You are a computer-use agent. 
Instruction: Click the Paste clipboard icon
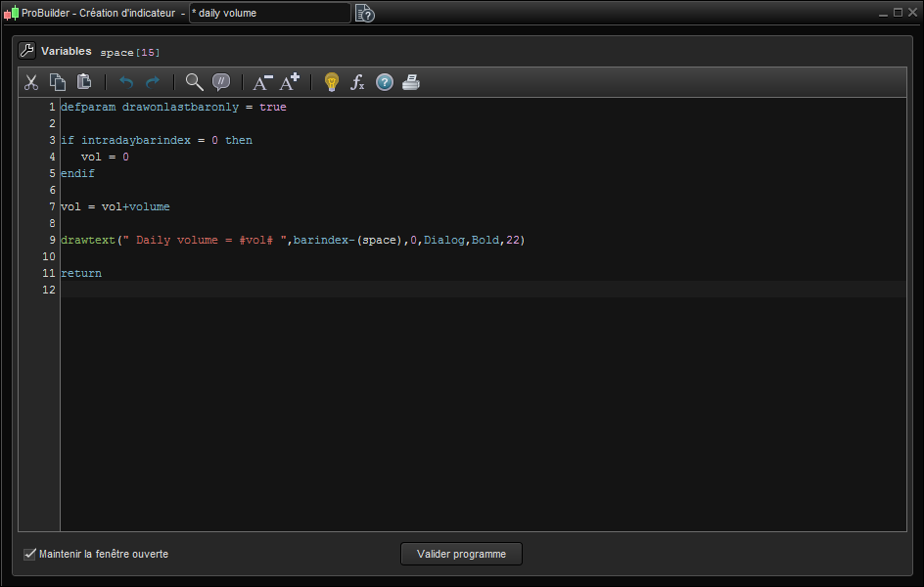(84, 82)
